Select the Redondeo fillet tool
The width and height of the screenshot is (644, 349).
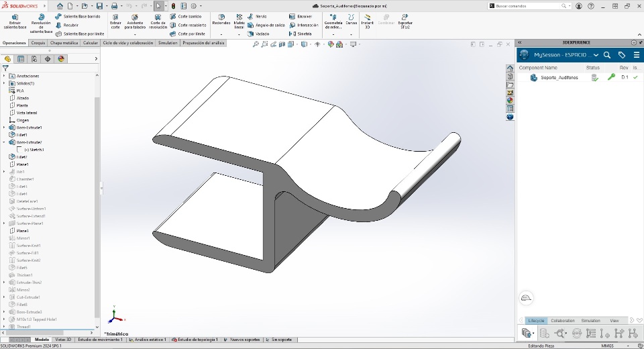coord(221,19)
